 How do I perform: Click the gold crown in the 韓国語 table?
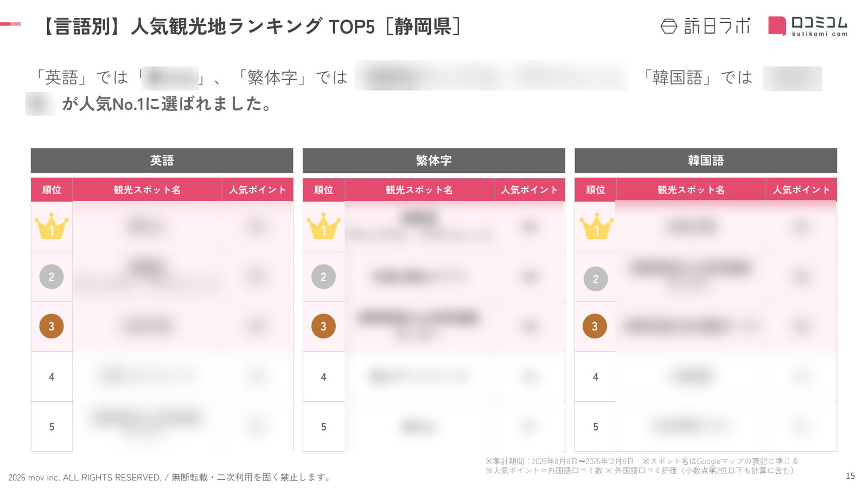pyautogui.click(x=596, y=226)
